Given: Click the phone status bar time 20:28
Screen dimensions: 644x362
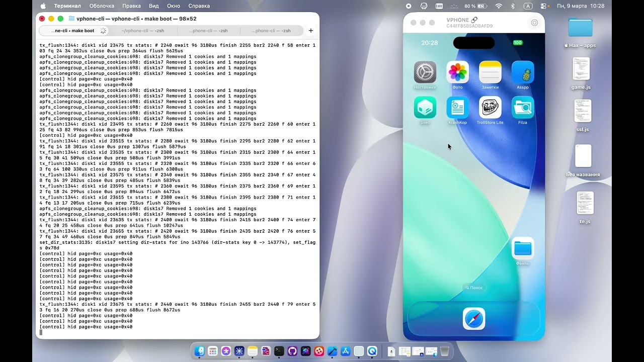Looking at the screenshot, I should (429, 43).
